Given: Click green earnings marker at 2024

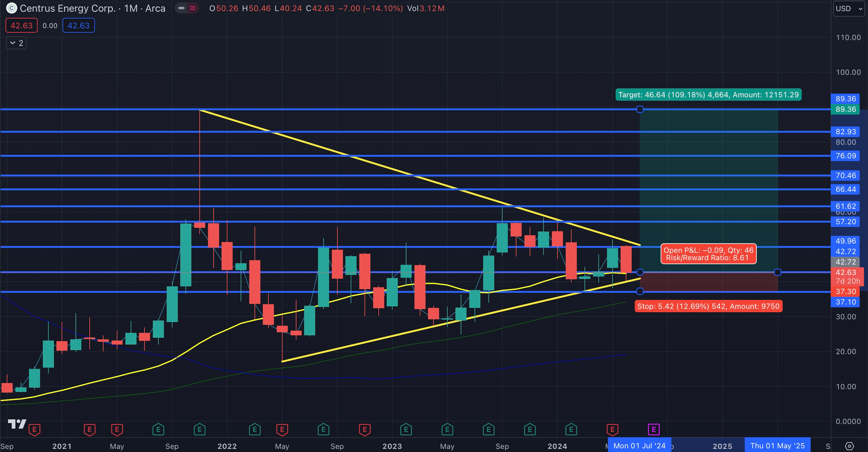Looking at the screenshot, I should pyautogui.click(x=571, y=430).
